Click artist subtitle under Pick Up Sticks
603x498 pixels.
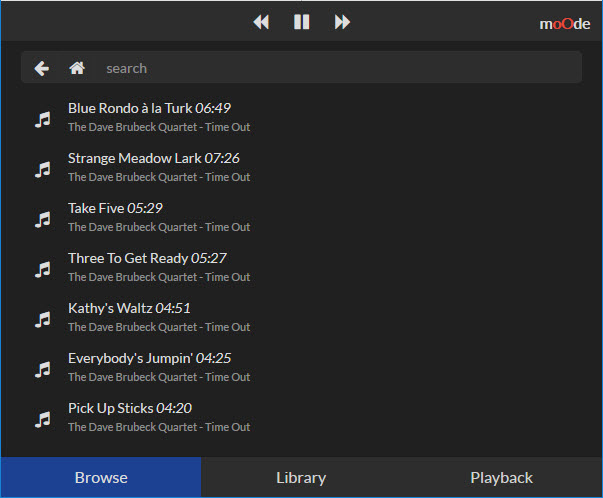[x=159, y=427]
